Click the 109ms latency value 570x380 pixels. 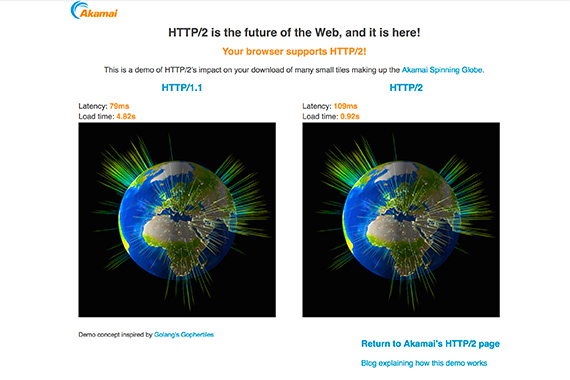click(x=345, y=106)
